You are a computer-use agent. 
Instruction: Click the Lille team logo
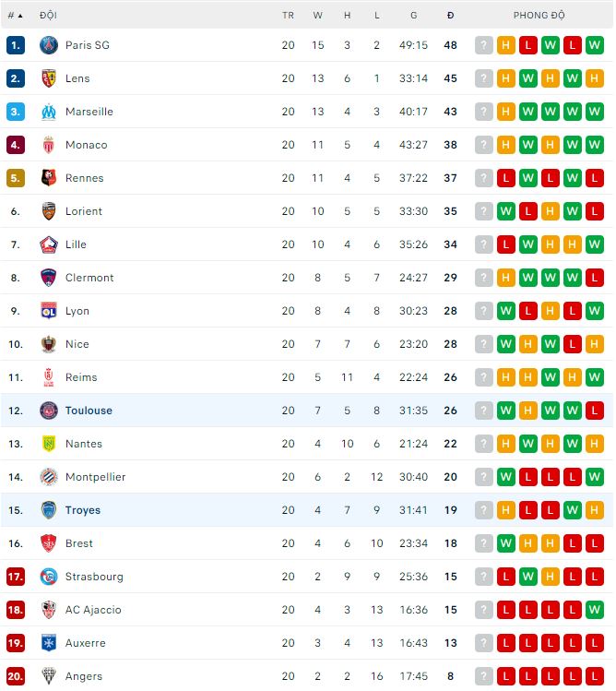[x=49, y=244]
